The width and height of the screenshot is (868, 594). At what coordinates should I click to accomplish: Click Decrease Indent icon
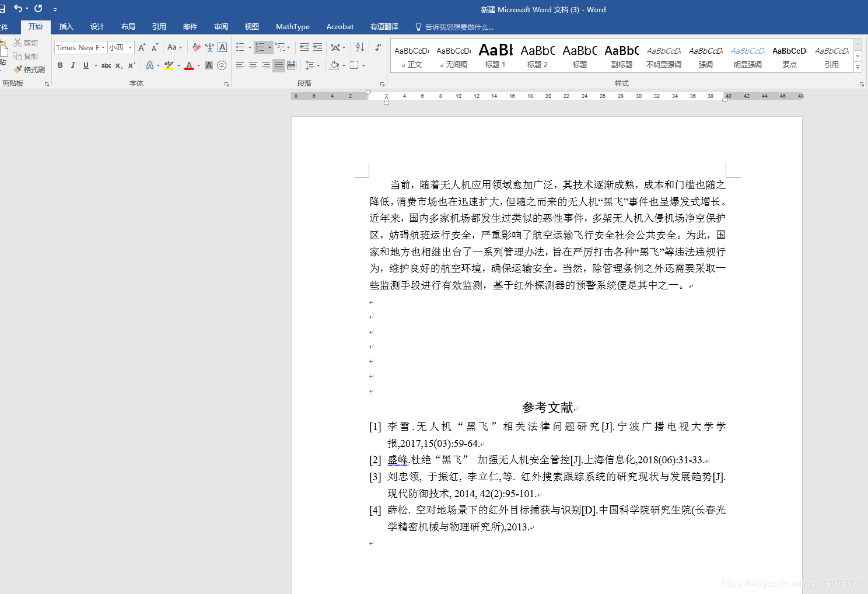[304, 47]
